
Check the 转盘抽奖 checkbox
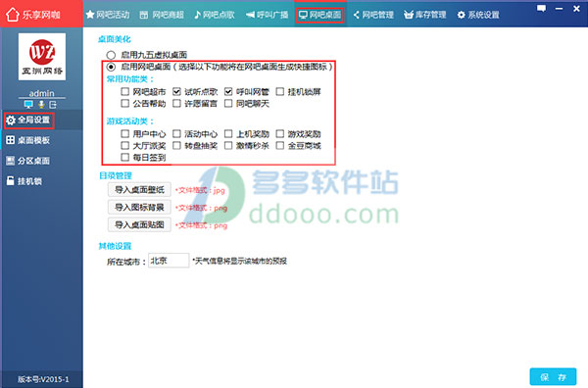tap(176, 145)
